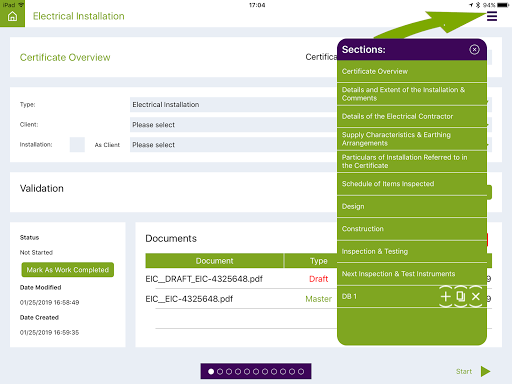The image size is (512, 384).
Task: Jump to the last page indicator dot
Action: click(301, 371)
